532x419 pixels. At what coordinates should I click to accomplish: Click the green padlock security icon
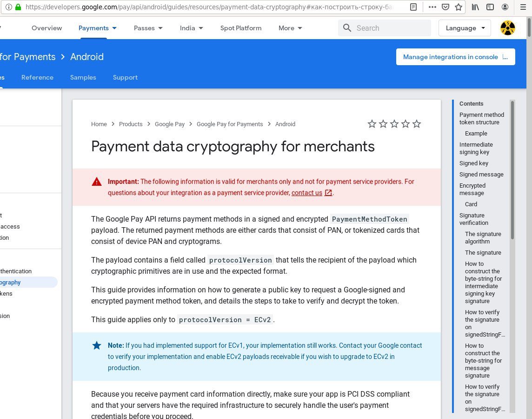18,7
